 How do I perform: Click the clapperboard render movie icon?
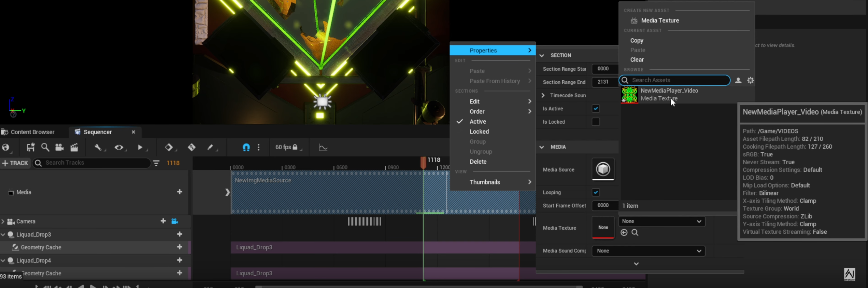click(x=74, y=147)
